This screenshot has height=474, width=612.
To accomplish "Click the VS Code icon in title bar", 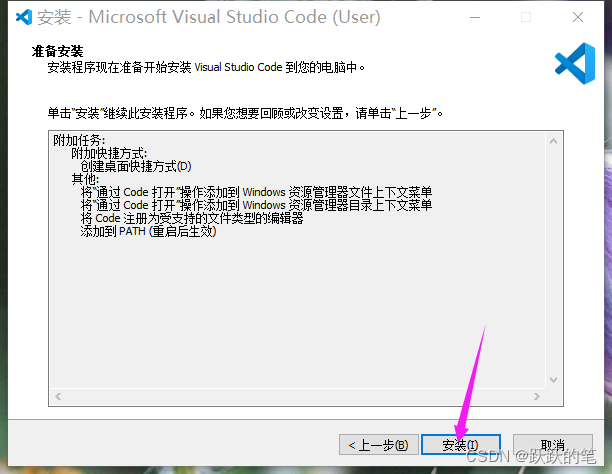I will (x=24, y=17).
